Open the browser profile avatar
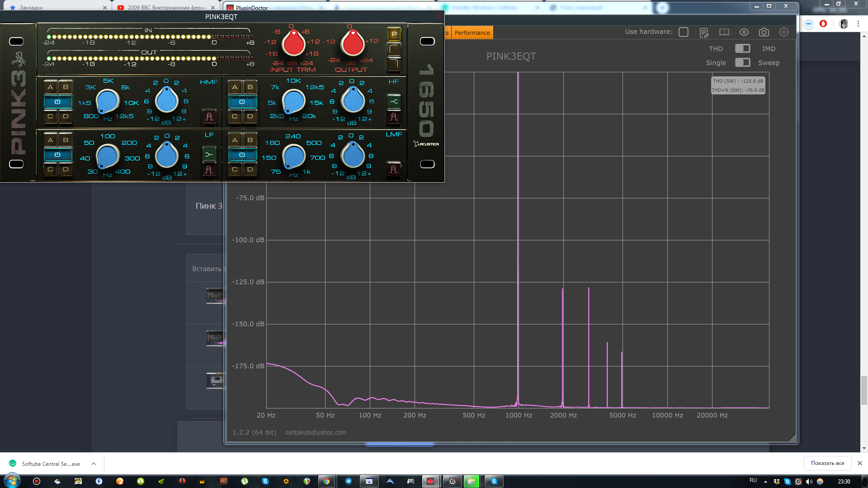The height and width of the screenshot is (488, 868). tap(844, 23)
